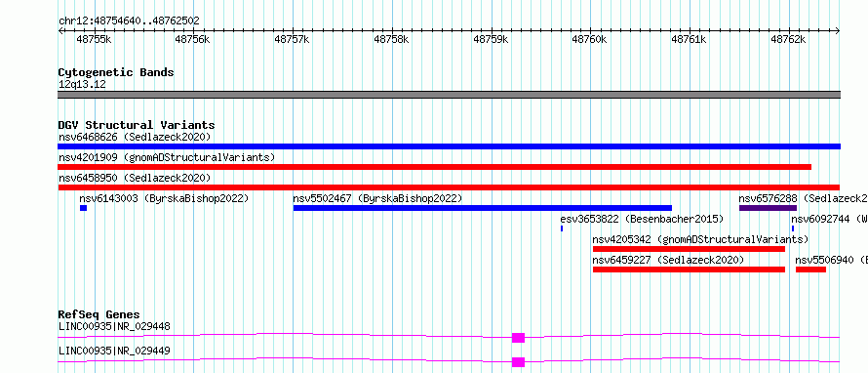868x373 pixels.
Task: Select the small blue nsv6143003 variant marker
Action: [x=84, y=208]
